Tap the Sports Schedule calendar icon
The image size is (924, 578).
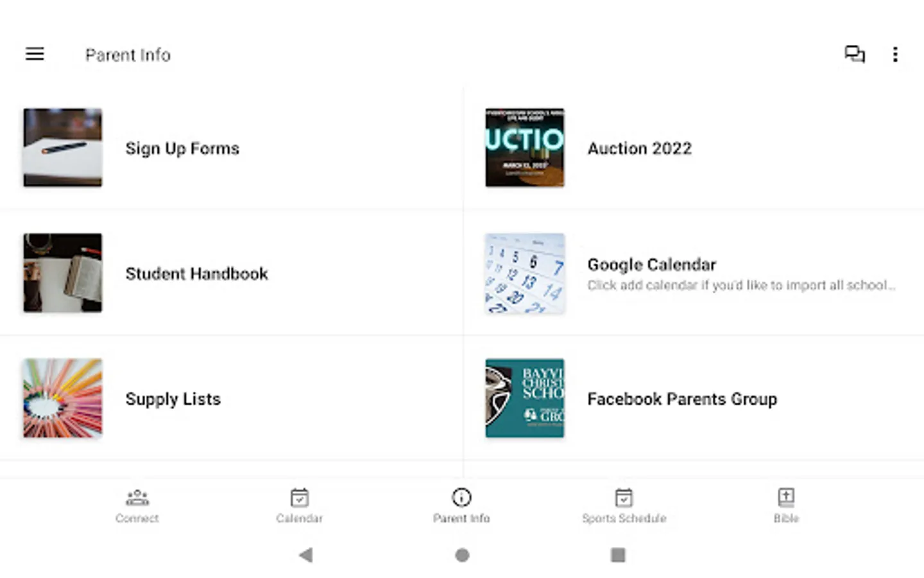pos(624,498)
